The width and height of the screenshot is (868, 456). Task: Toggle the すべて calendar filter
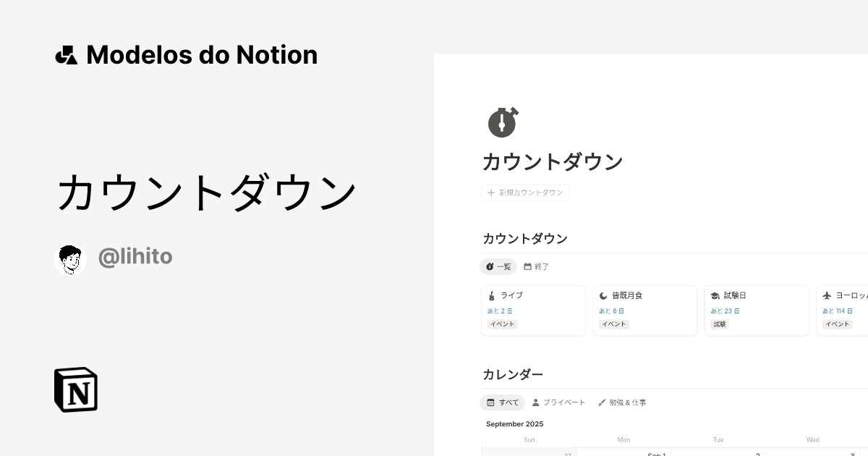click(502, 402)
